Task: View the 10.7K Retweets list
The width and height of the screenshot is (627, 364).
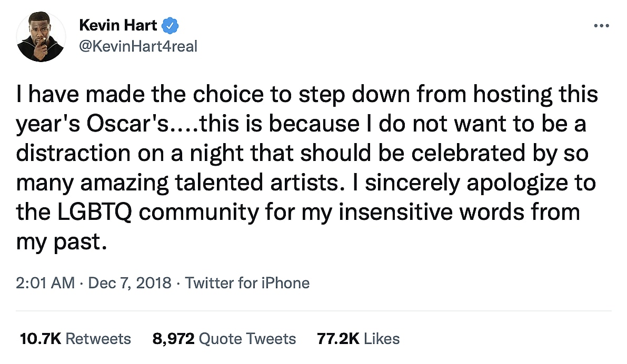Action: coord(75,338)
